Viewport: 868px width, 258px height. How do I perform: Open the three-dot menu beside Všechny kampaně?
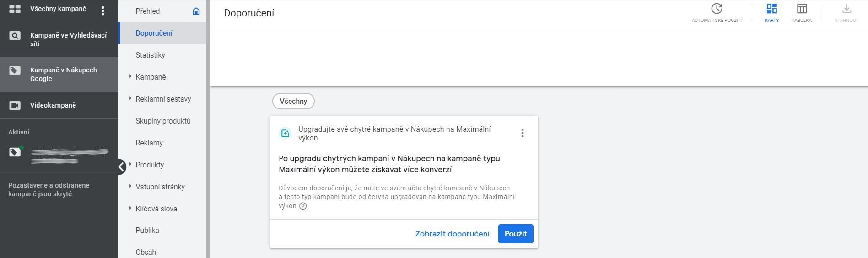(103, 11)
